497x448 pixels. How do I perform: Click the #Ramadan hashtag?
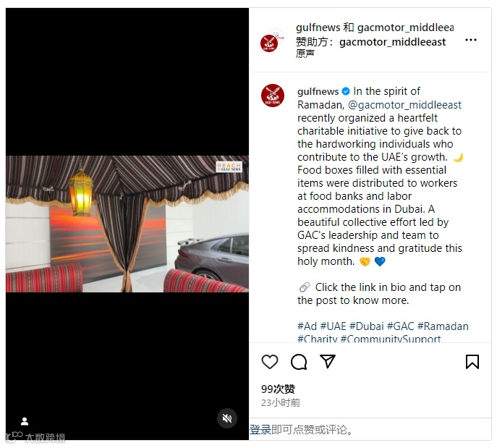coord(443,326)
